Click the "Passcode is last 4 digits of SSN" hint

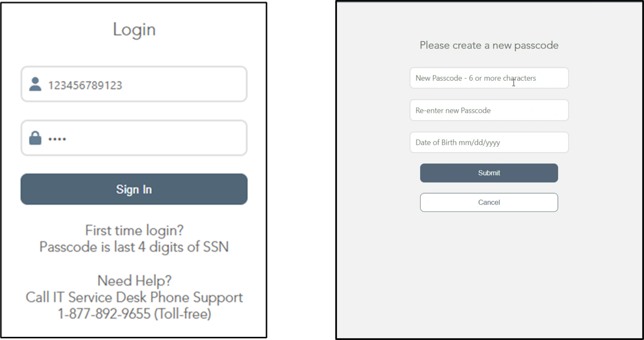(134, 247)
